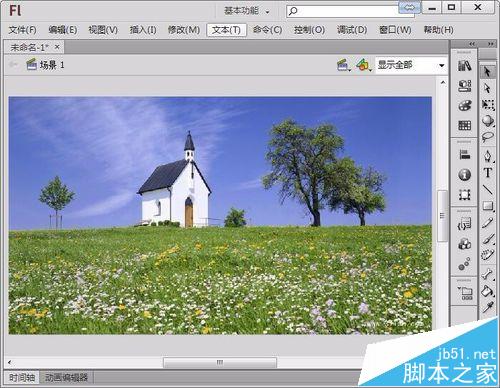This screenshot has width=500, height=388.
Task: Select the Pencil tool
Action: (488, 223)
